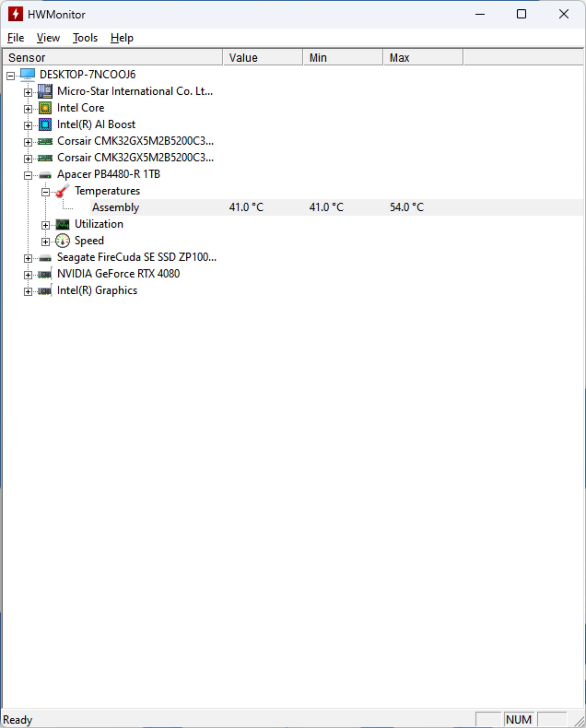Select the Intel(R) Graphics label
The image size is (586, 728).
97,290
